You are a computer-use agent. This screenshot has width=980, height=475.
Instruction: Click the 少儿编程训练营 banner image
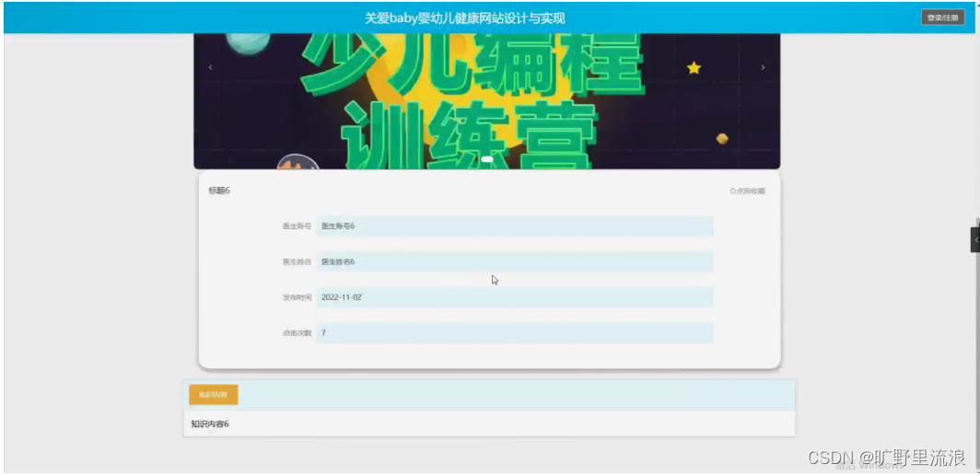pos(487,100)
